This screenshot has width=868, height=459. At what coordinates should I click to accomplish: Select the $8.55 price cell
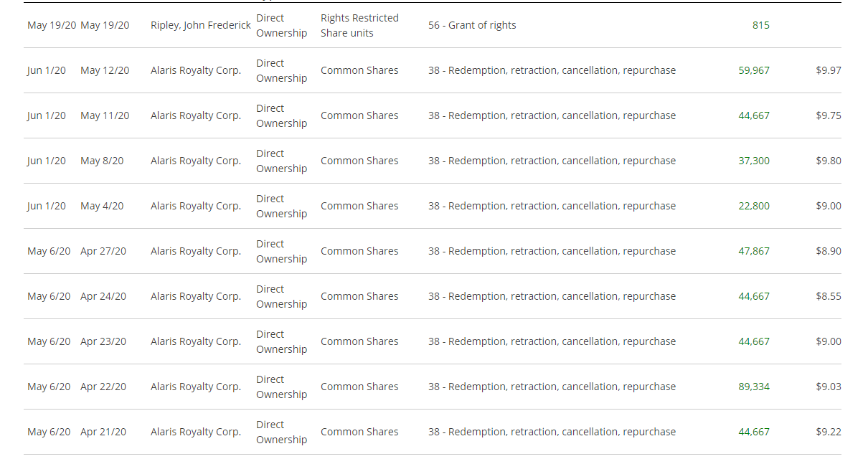point(829,296)
